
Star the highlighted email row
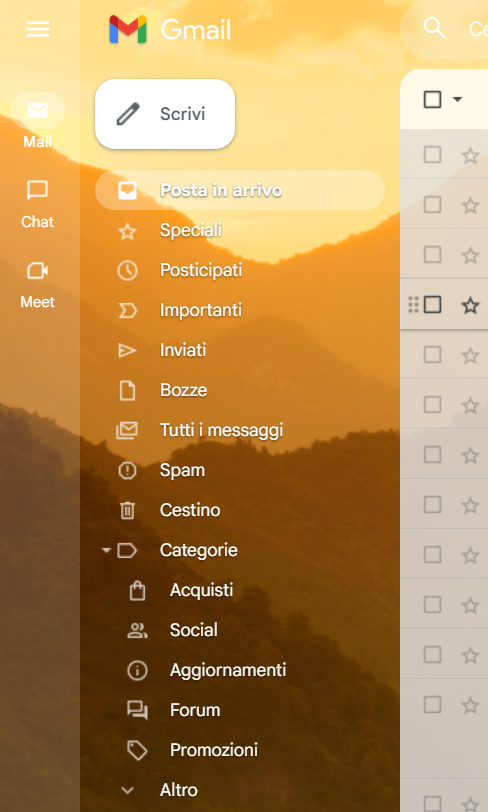470,306
